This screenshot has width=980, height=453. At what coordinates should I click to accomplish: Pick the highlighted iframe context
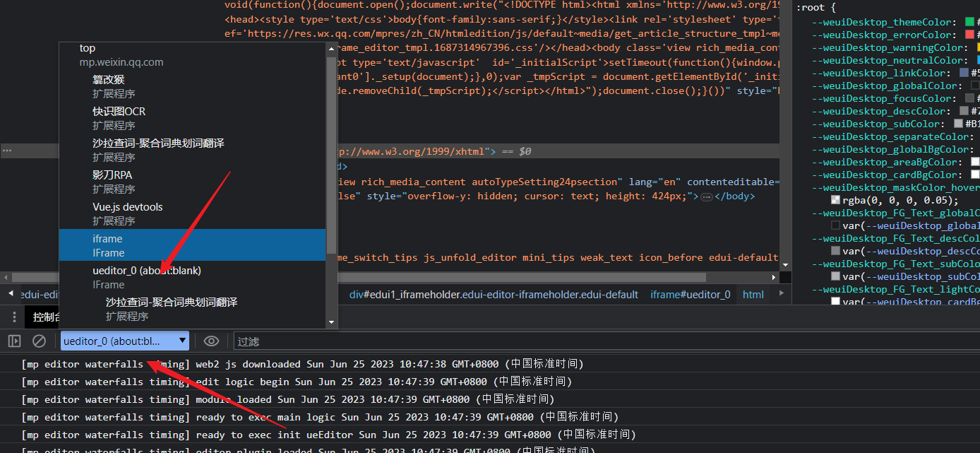coord(193,245)
